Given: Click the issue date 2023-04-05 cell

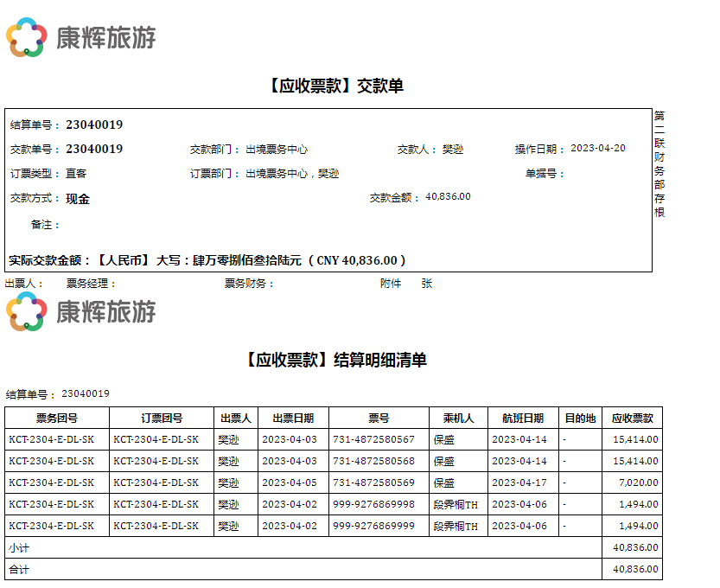Looking at the screenshot, I should 290,483.
